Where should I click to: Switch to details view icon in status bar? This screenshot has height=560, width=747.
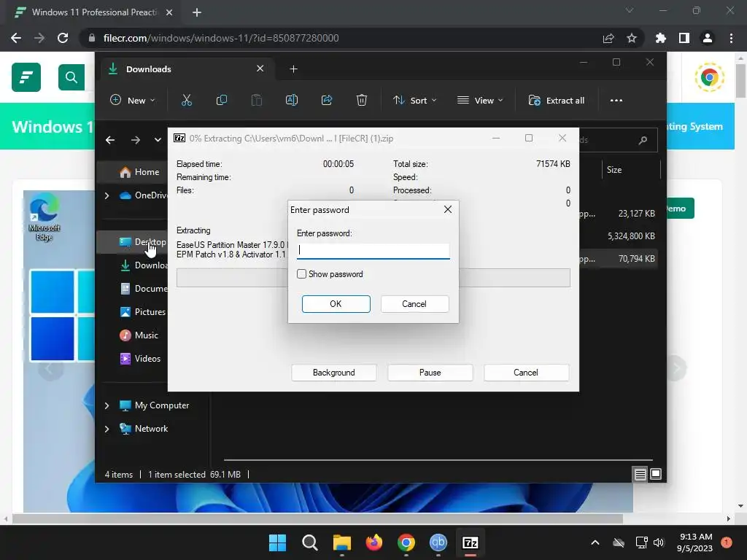point(640,474)
